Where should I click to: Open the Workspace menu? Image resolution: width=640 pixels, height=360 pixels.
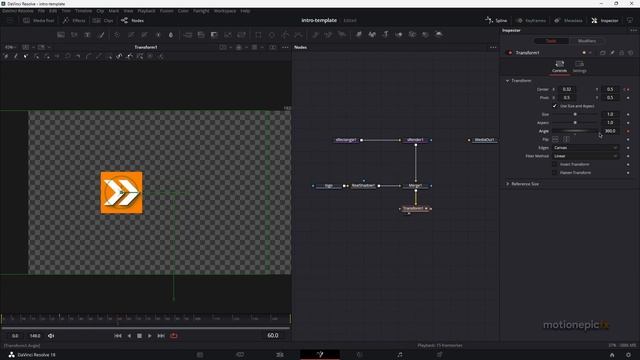[225, 11]
